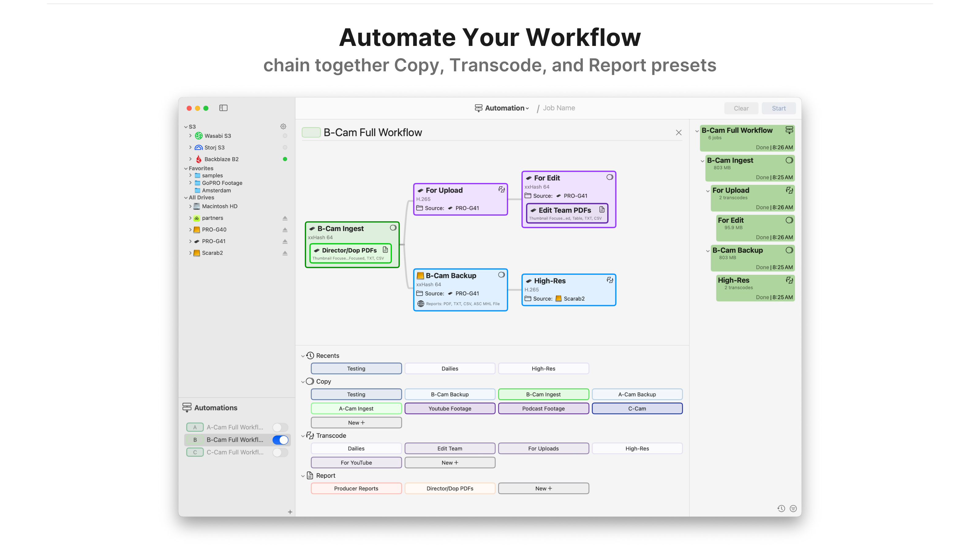Collapse the Transcode presets section
The width and height of the screenshot is (980, 551).
(303, 436)
